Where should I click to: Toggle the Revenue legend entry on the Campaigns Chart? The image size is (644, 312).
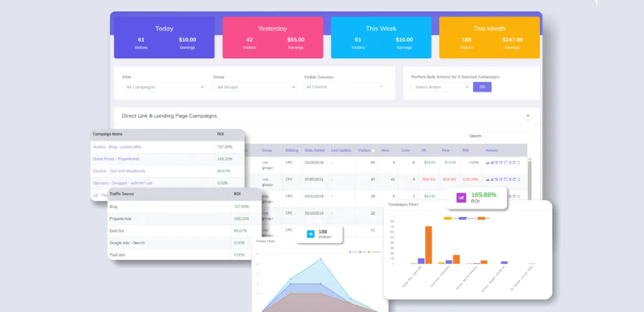[464, 218]
